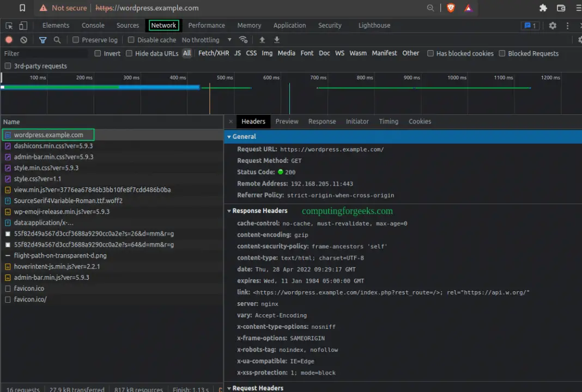Clear the network log

23,40
